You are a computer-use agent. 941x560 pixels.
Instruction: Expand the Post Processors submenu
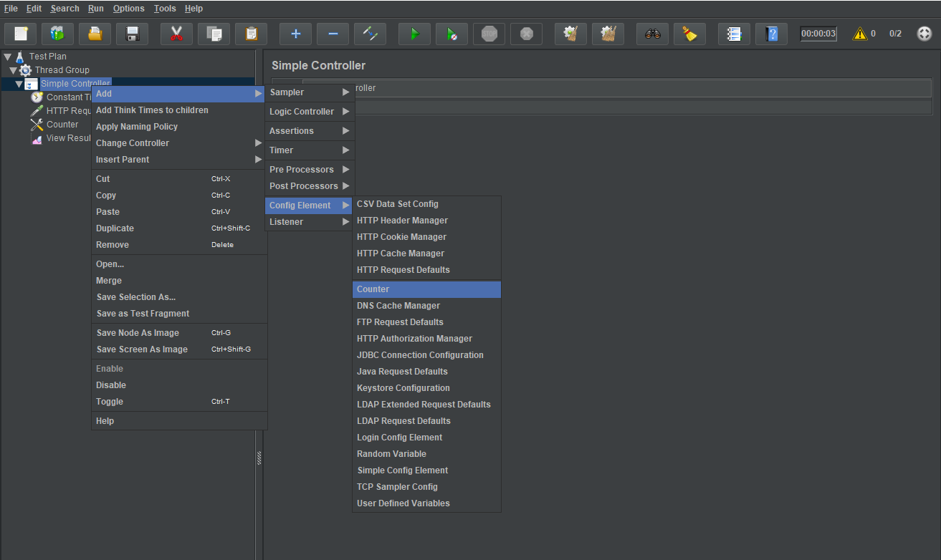click(x=309, y=186)
